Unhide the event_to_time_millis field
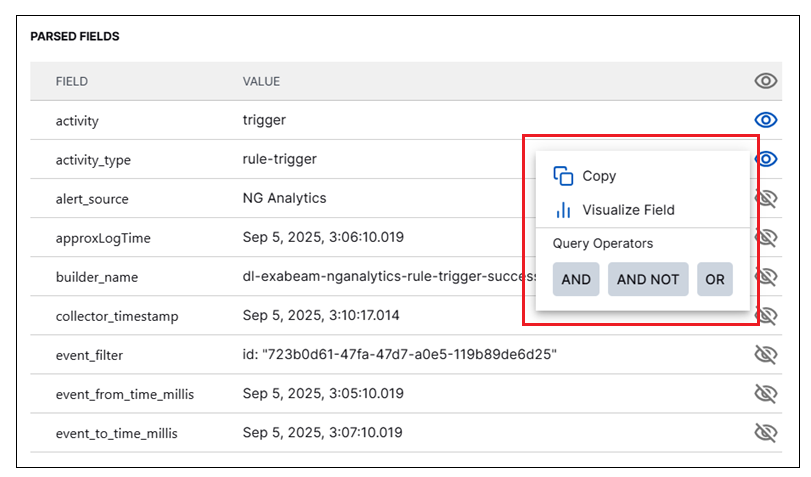The width and height of the screenshot is (811, 477). pos(765,432)
